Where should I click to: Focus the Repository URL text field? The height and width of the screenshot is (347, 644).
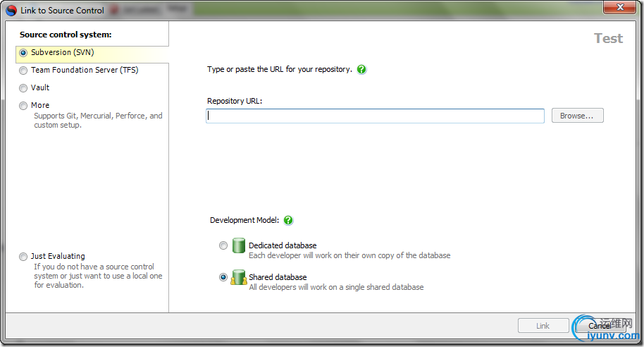[375, 116]
